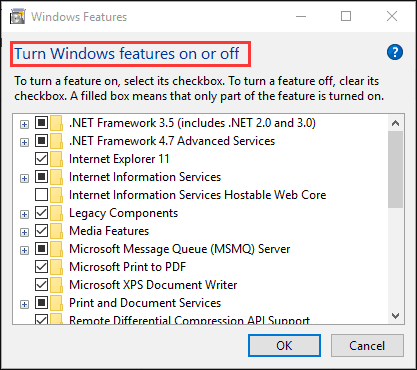Click folder icon beside Microsoft Message Queue Server
Image resolution: width=417 pixels, height=370 pixels.
56,249
